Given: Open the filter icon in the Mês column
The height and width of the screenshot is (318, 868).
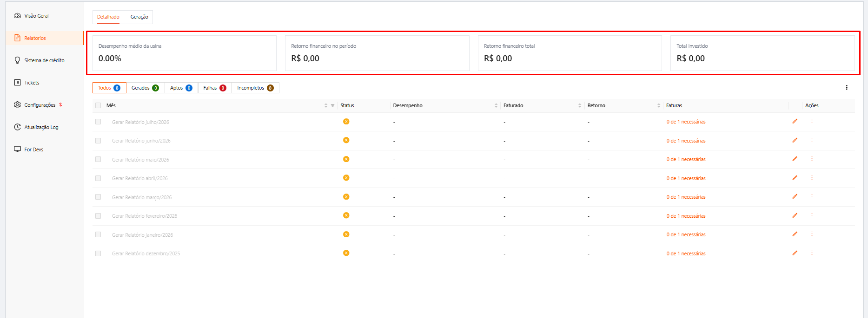Looking at the screenshot, I should point(332,106).
